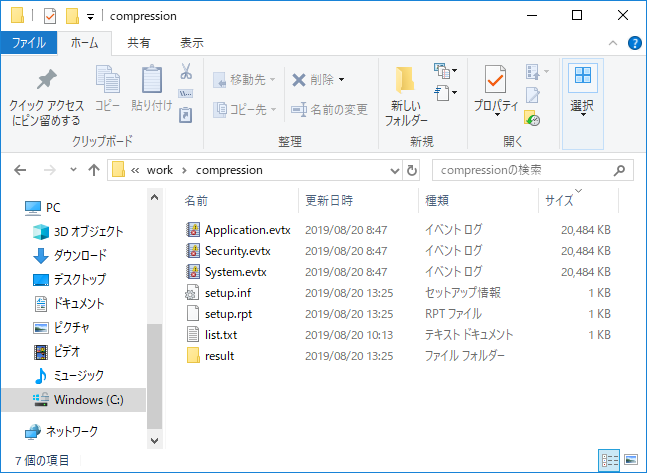Open the New Item dropdown icon

pos(445,71)
